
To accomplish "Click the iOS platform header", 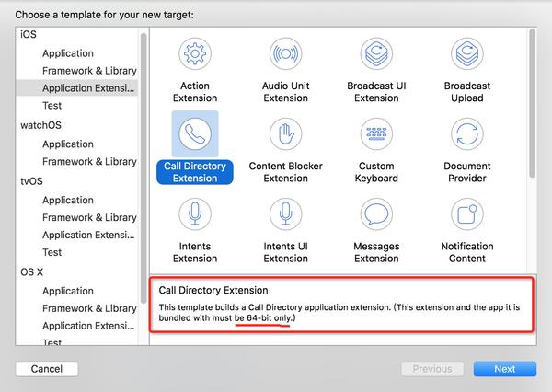I will pos(29,34).
